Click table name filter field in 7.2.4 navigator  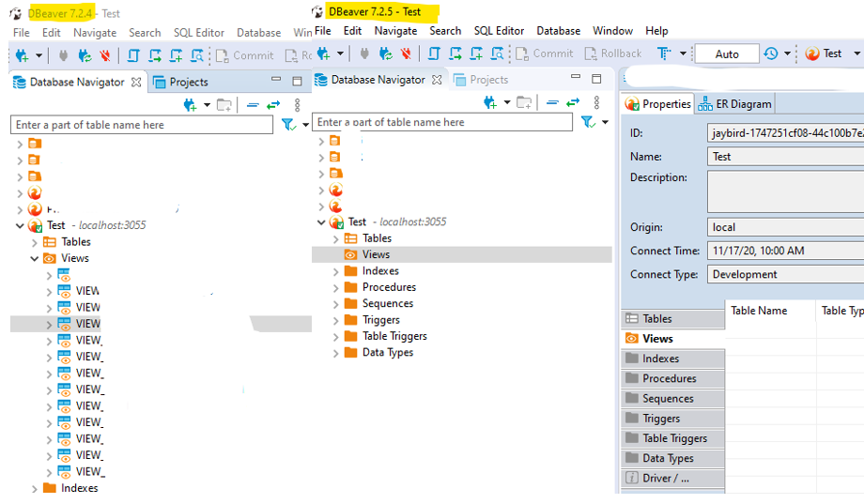[142, 125]
